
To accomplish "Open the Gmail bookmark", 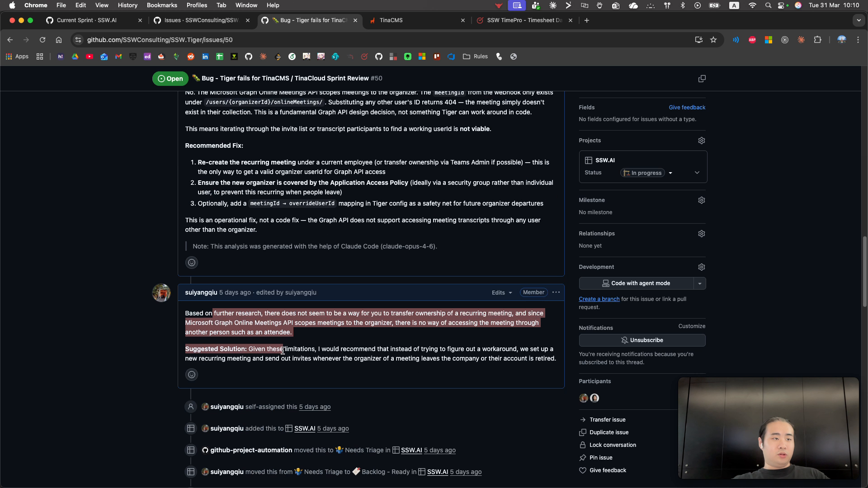I will [118, 56].
